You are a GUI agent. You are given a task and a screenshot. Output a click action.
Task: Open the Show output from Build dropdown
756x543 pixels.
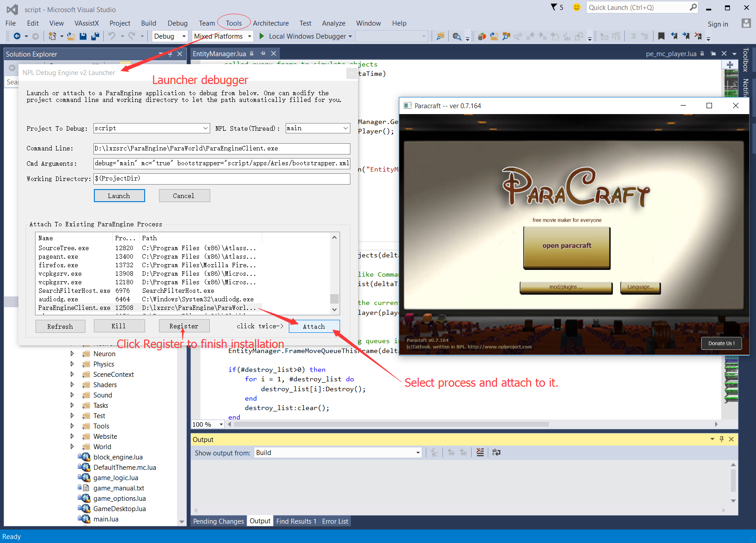click(338, 453)
